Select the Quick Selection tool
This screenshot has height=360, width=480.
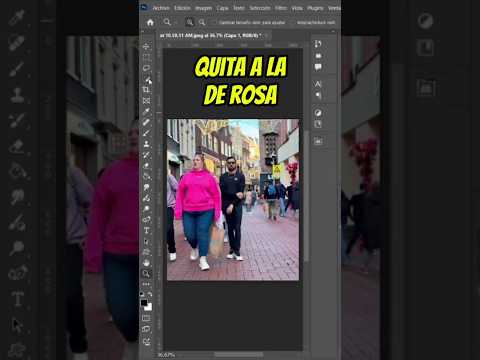pos(147,79)
